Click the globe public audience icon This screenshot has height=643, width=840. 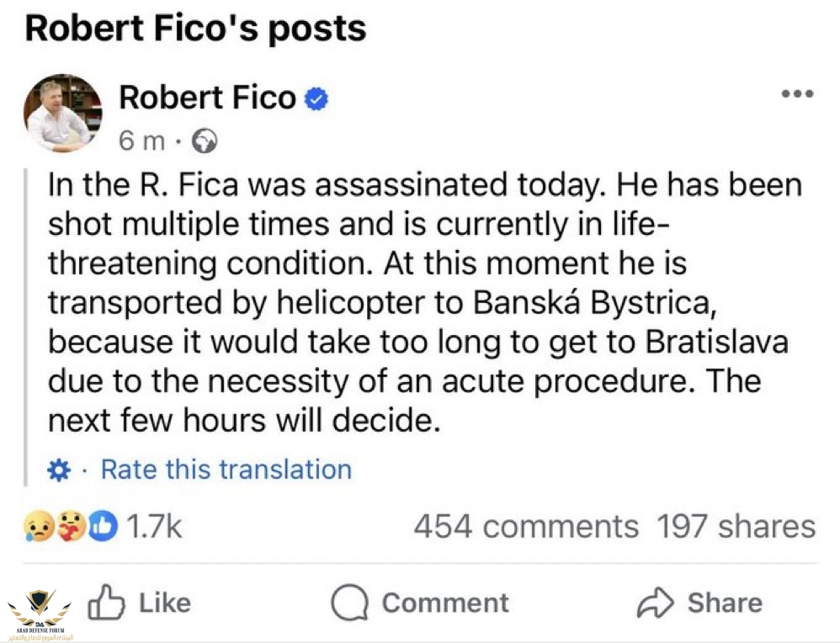pyautogui.click(x=205, y=141)
